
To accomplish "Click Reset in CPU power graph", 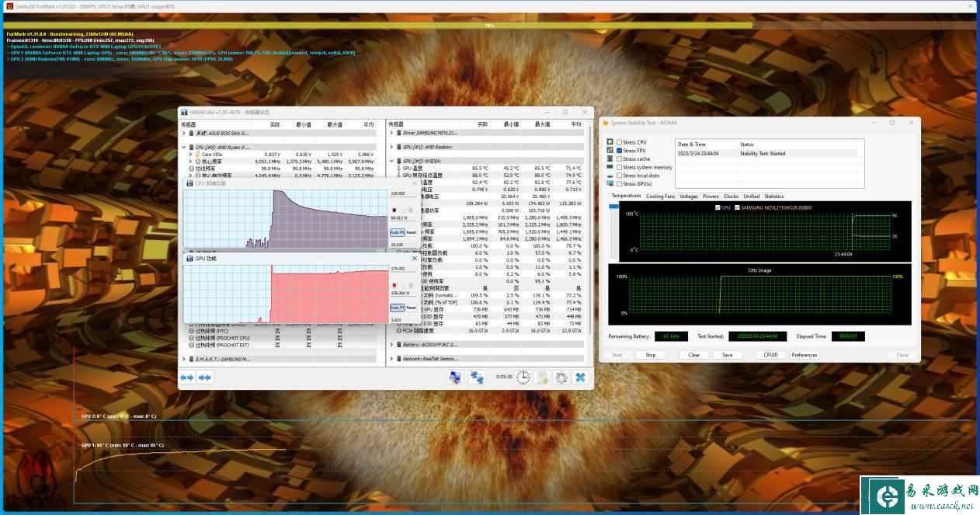I will click(412, 231).
